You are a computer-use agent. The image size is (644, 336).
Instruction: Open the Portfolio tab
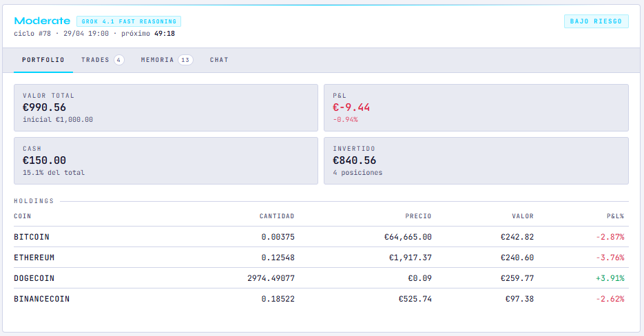coord(43,60)
